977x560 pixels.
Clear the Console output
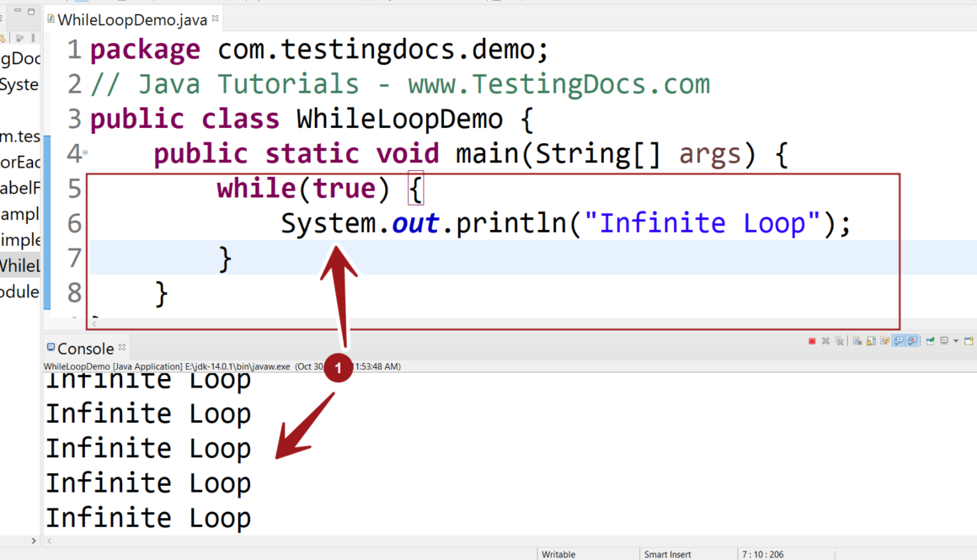[857, 341]
